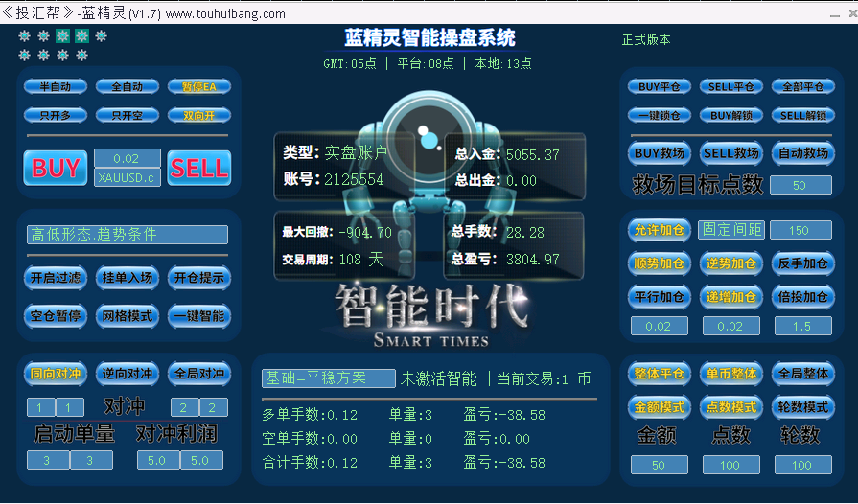This screenshot has height=504, width=858.
Task: Click the 100 field under 点数
Action: pos(731,465)
